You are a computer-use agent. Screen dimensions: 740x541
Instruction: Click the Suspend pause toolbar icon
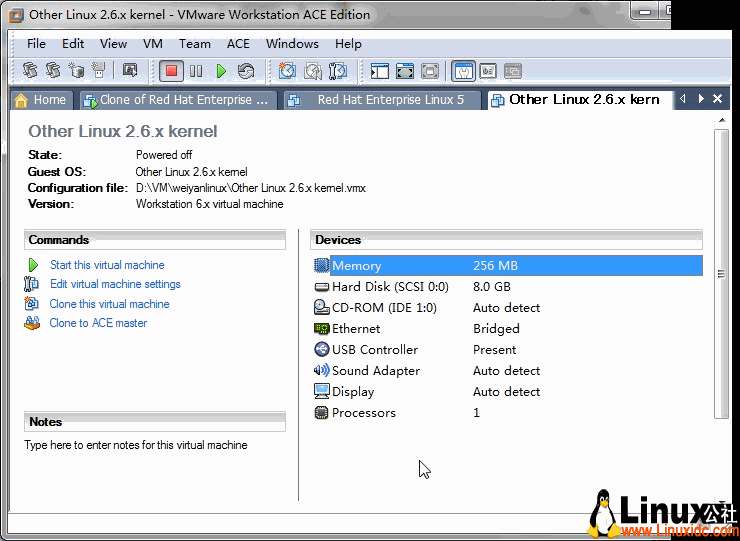pos(196,71)
